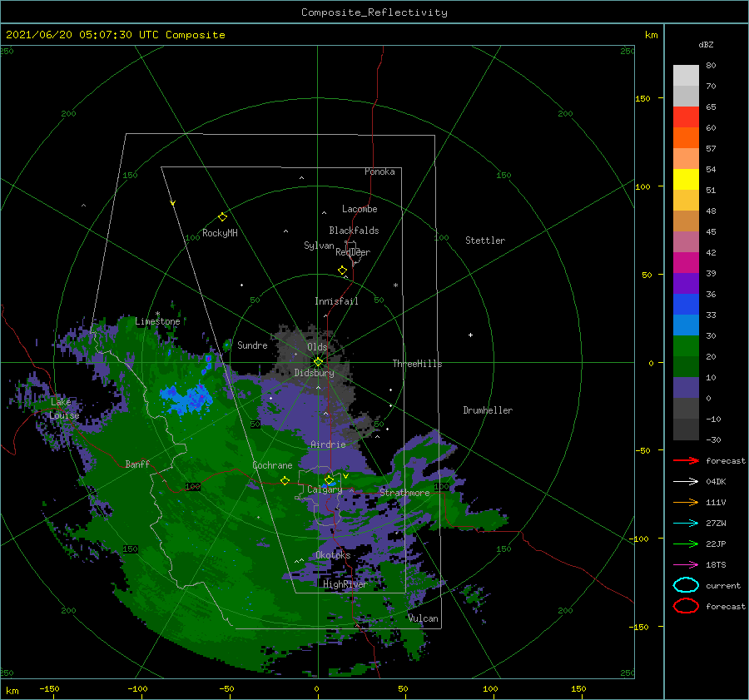Select the cyan current ellipse icon
Image resolution: width=749 pixels, height=700 pixels.
click(x=686, y=585)
